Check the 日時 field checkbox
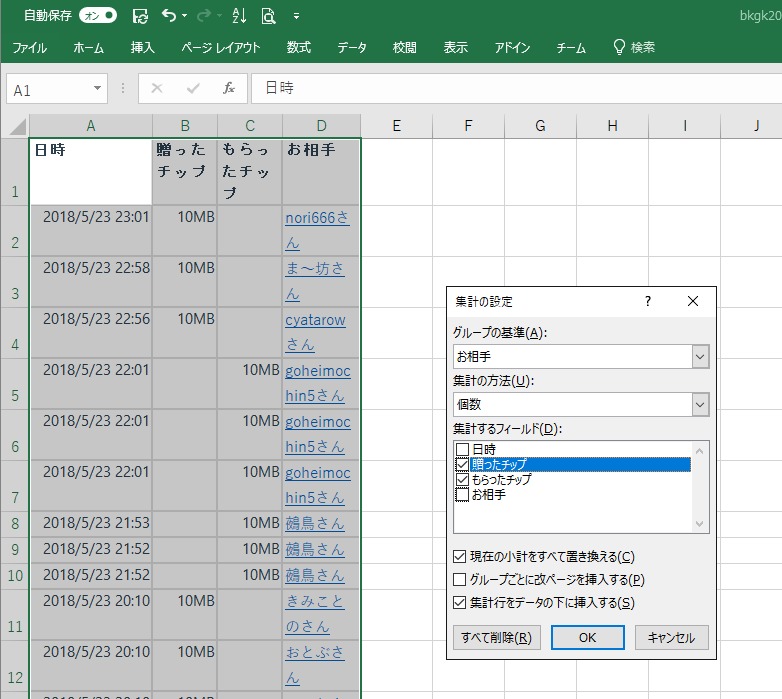The image size is (782, 699). point(461,450)
